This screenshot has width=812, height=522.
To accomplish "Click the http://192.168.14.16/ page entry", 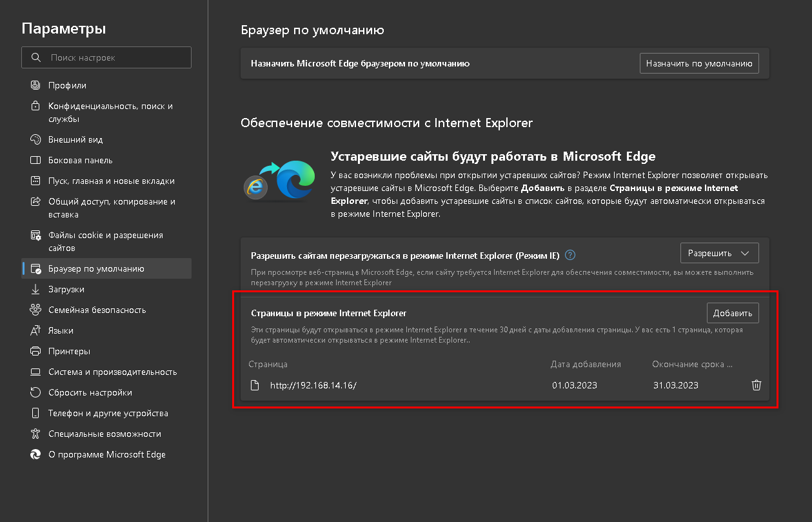I will click(313, 385).
